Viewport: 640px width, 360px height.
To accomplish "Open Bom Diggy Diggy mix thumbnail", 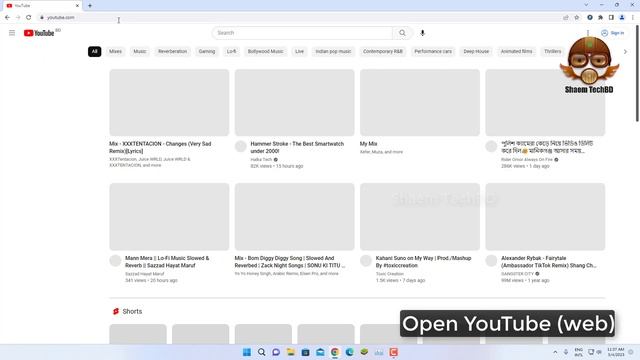I will click(x=294, y=217).
